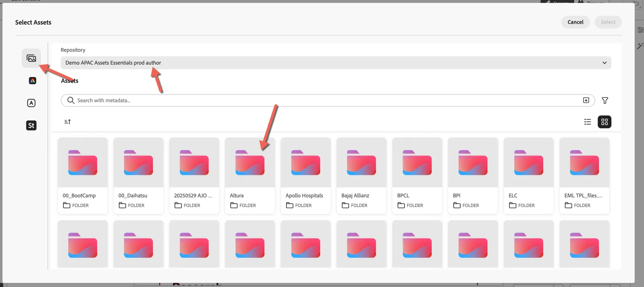644x287 pixels.
Task: Click the Apollo Hospitals folder name
Action: click(304, 196)
